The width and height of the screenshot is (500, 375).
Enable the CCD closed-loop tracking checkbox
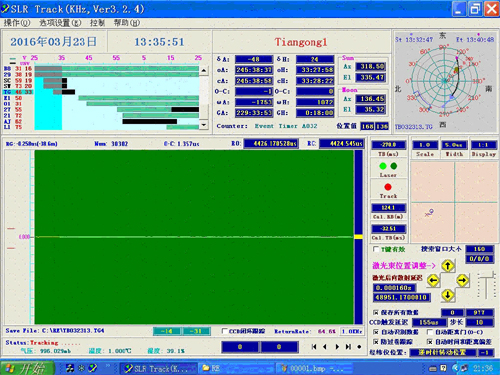click(225, 331)
